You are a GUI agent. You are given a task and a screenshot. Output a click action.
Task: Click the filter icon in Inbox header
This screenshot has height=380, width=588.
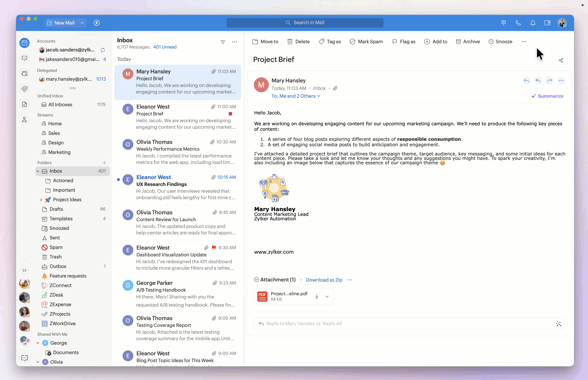[223, 42]
